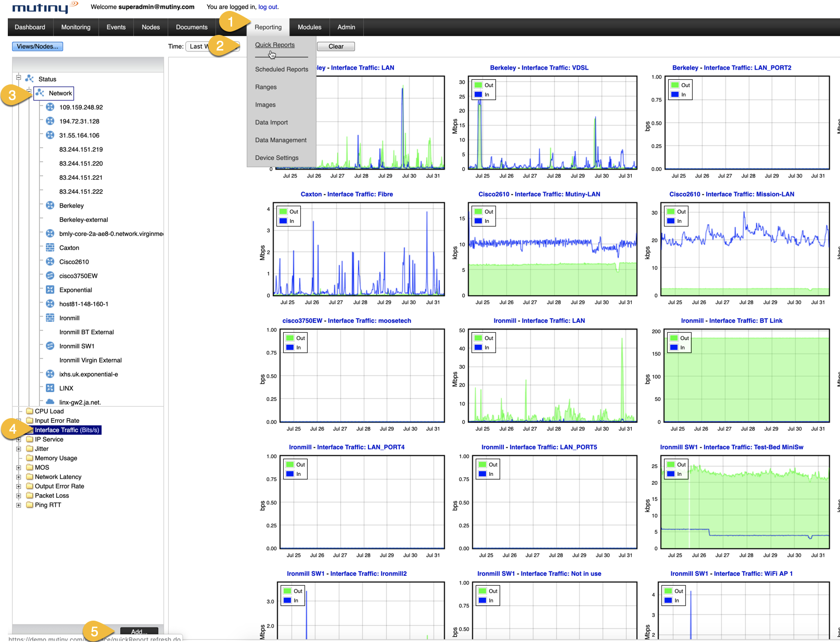840x642 pixels.
Task: Select the host81-148-160-1 router icon
Action: tap(50, 304)
